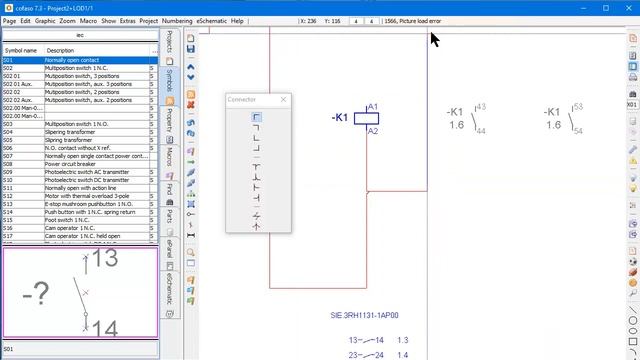Select symbol row S01 Normally open contact

[80, 60]
